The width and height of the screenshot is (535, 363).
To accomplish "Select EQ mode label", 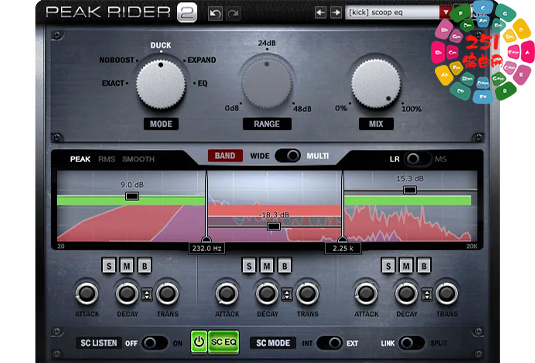I will pos(202,83).
